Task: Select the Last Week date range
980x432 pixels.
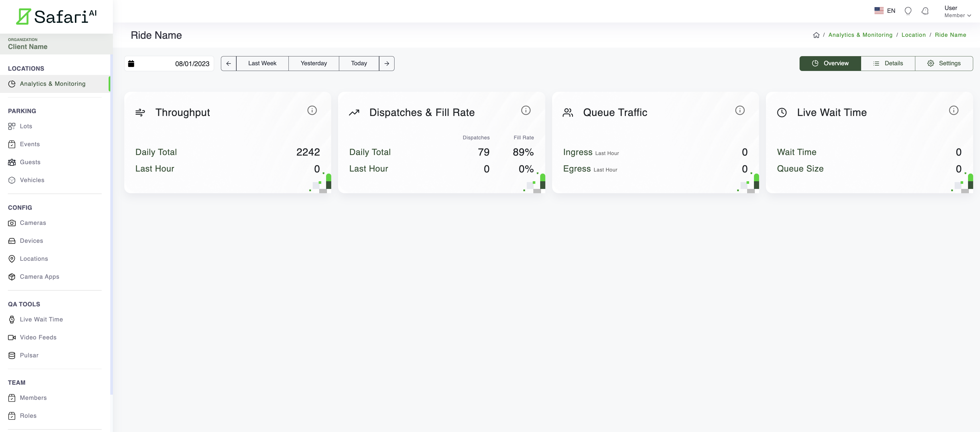Action: coord(262,64)
